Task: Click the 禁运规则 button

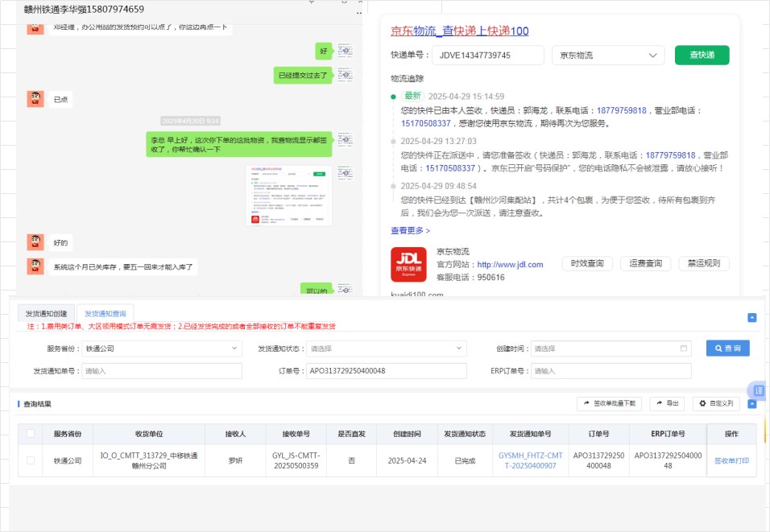Action: click(x=704, y=263)
